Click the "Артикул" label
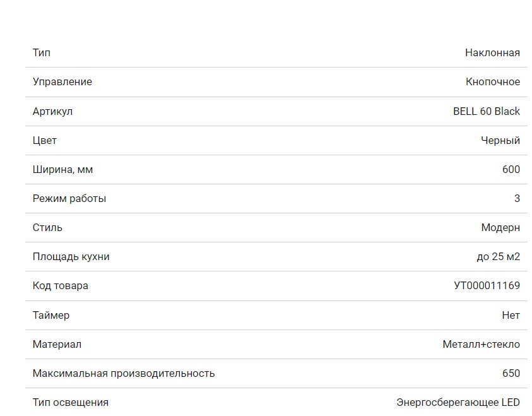The height and width of the screenshot is (416, 532). [52, 111]
